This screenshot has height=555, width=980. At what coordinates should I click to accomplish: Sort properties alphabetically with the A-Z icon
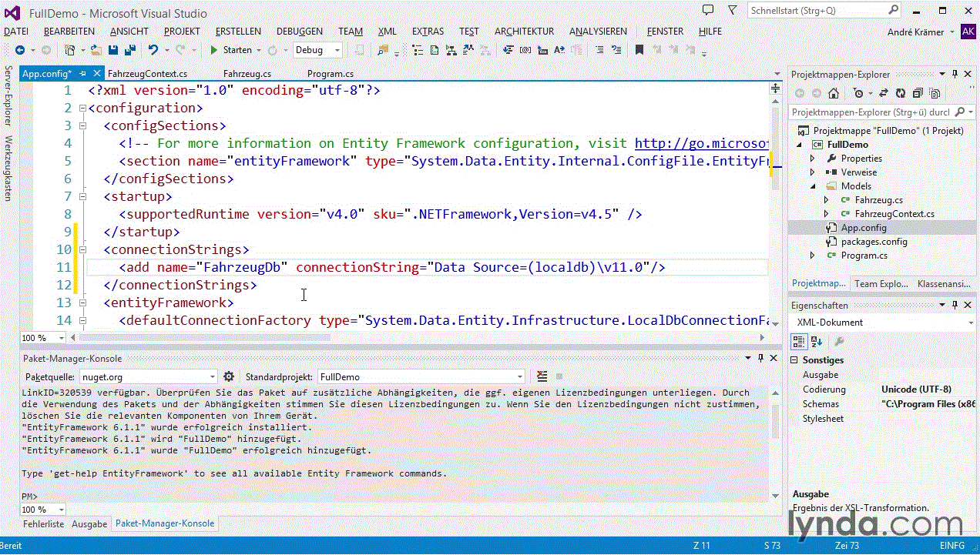pos(815,342)
